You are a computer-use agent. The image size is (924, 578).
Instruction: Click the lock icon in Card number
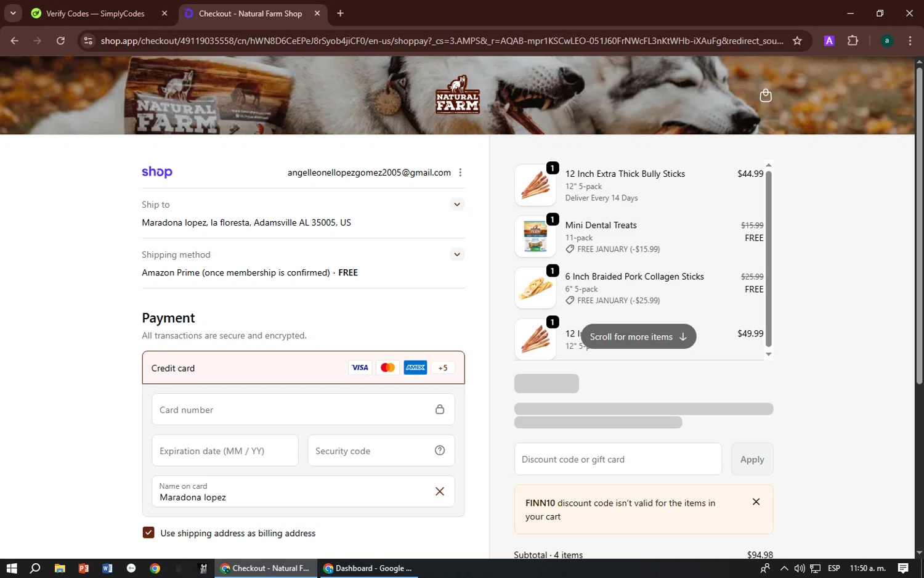pos(440,409)
